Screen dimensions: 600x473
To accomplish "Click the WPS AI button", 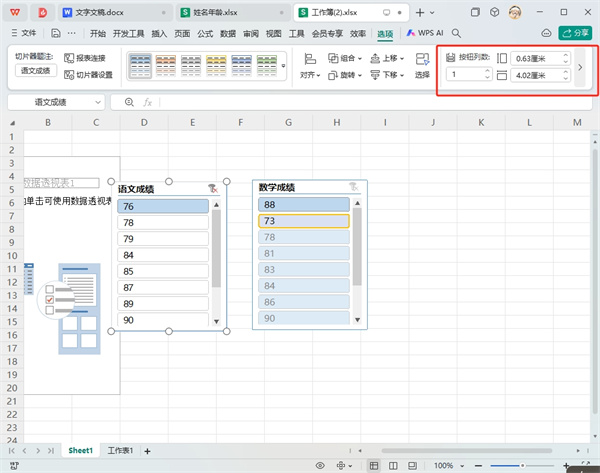I will pos(425,33).
